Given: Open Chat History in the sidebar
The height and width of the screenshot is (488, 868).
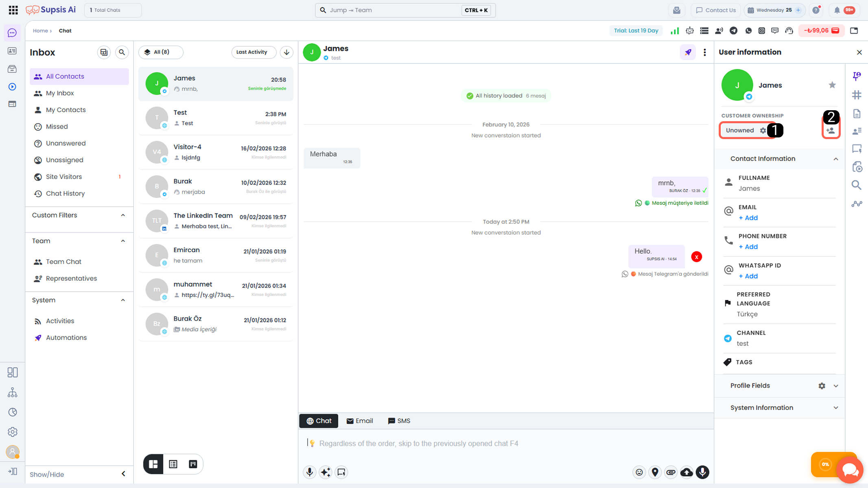Looking at the screenshot, I should coord(79,194).
